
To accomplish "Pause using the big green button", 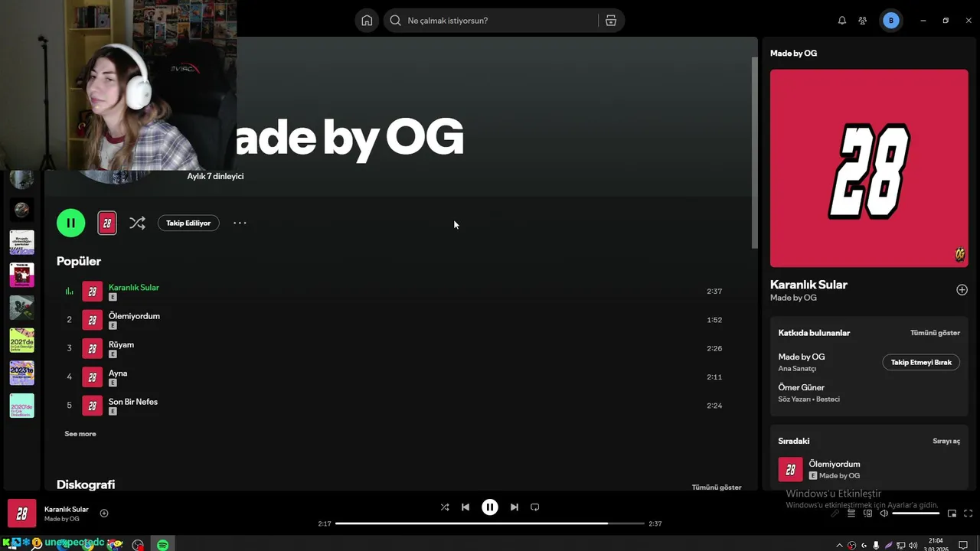I will click(x=70, y=223).
